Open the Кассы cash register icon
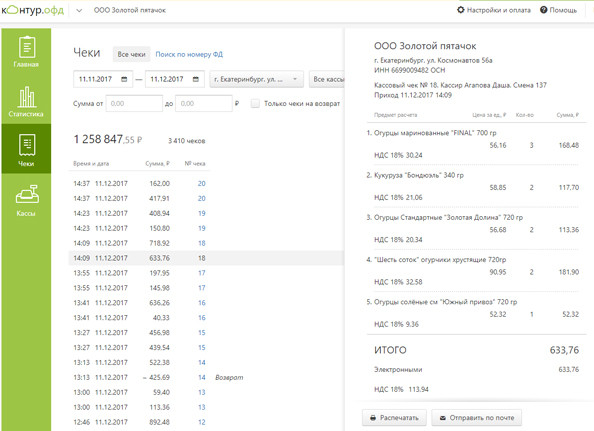 click(x=27, y=194)
